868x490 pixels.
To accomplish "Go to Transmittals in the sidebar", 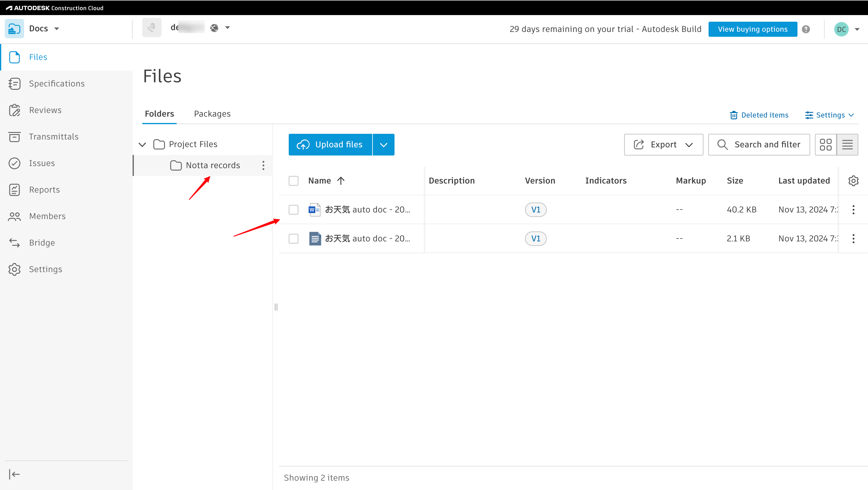I will point(54,137).
